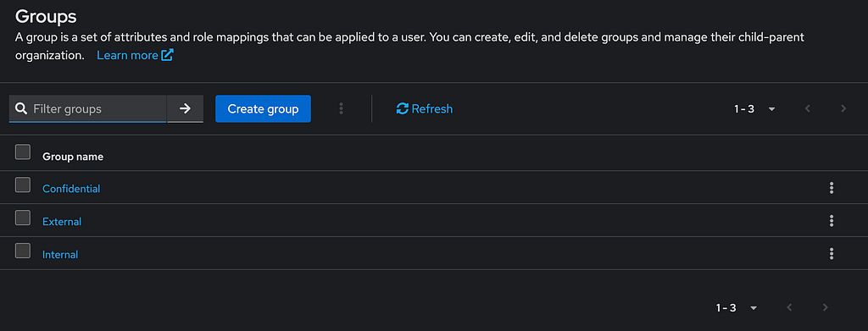Toggle the select-all groups checkbox

(x=23, y=152)
